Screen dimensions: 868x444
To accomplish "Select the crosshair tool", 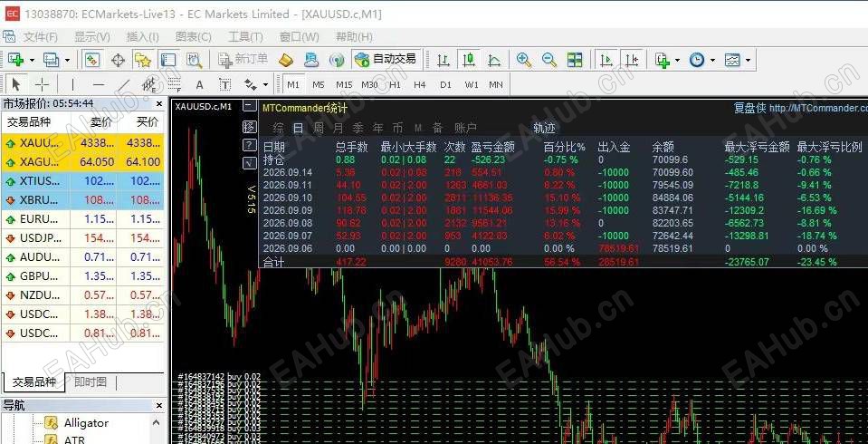I will pyautogui.click(x=42, y=85).
